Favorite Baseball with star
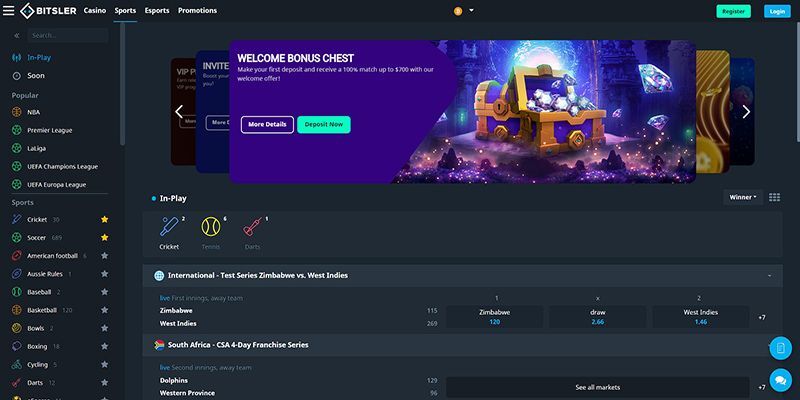Screen dimensions: 800x400 coord(105,292)
